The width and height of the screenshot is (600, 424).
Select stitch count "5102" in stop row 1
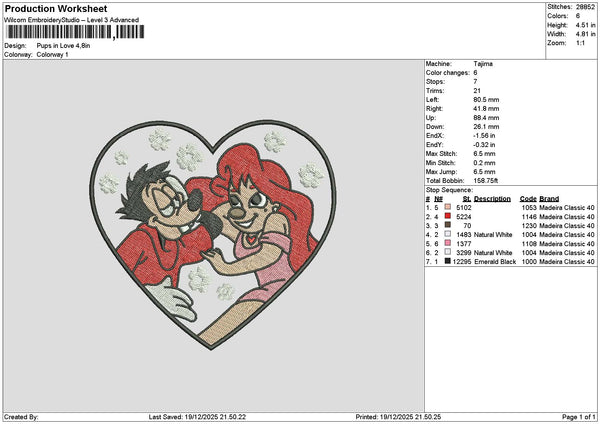click(x=464, y=208)
